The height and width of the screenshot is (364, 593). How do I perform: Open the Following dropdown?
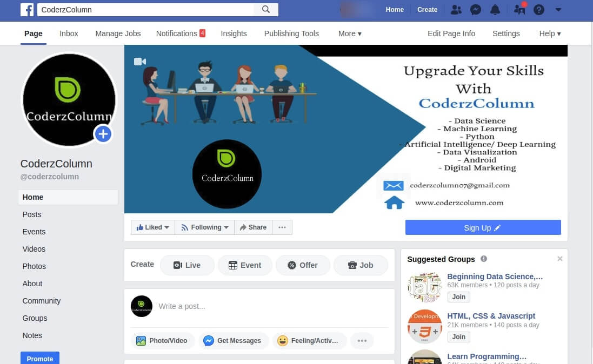click(x=204, y=227)
